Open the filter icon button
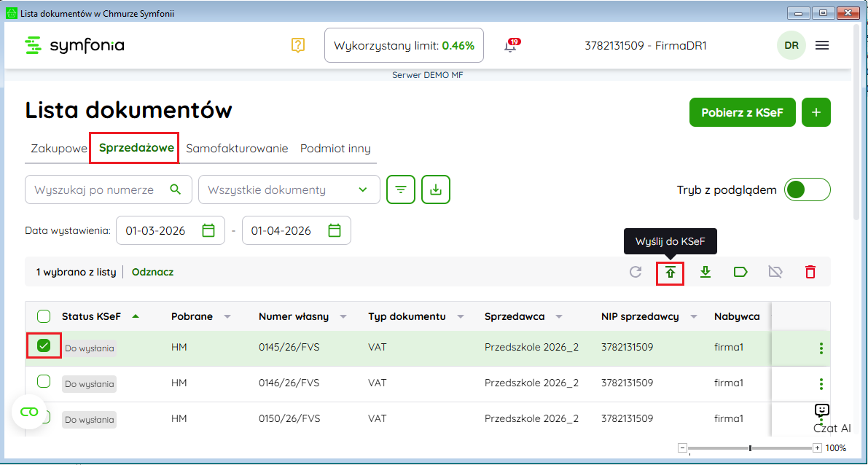The image size is (868, 465). (400, 189)
